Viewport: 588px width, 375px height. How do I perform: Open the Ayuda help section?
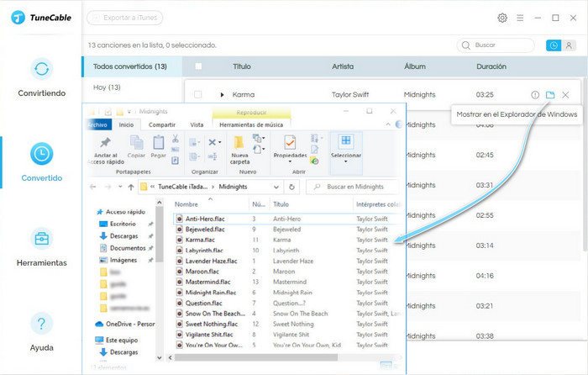tap(42, 332)
